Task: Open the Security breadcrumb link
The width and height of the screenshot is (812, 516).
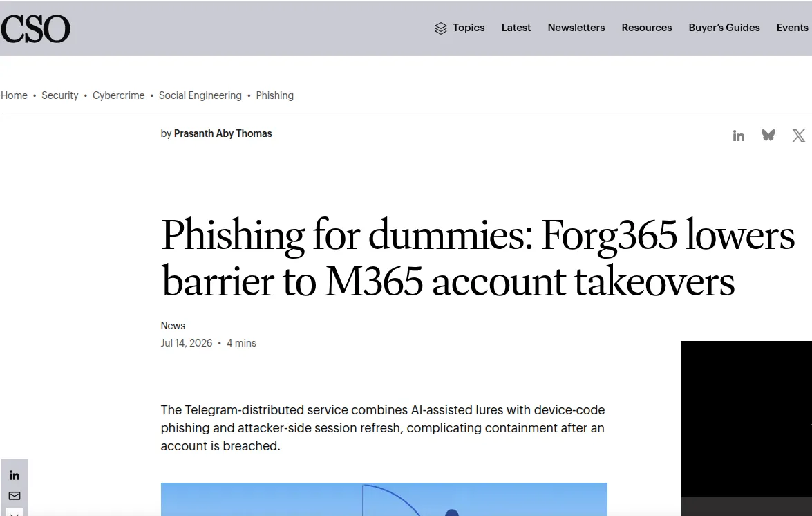Action: [x=59, y=95]
